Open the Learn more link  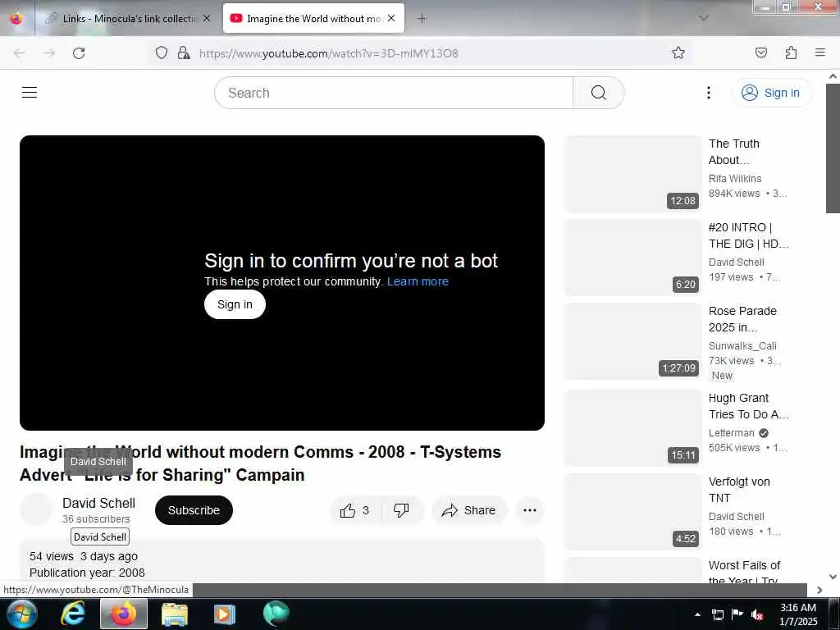(x=418, y=281)
